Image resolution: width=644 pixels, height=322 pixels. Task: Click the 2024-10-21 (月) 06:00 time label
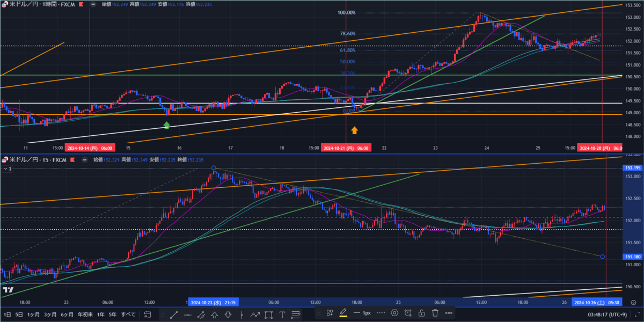pos(346,148)
